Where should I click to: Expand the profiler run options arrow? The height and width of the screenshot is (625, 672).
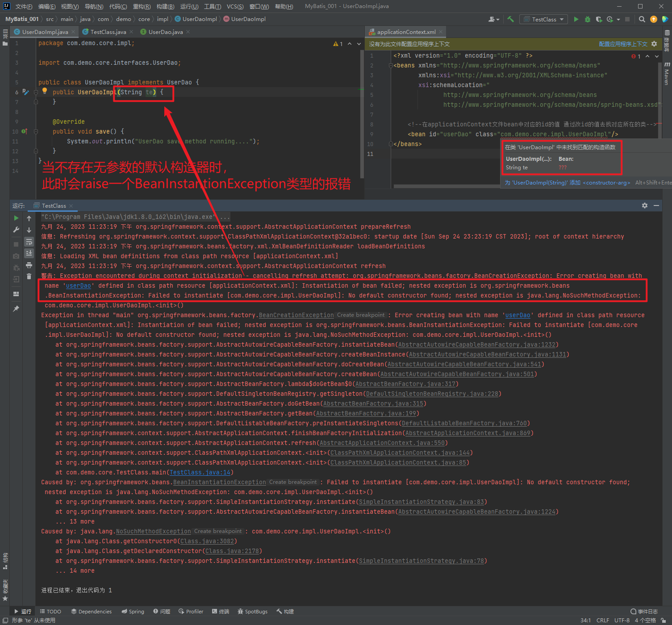point(618,19)
